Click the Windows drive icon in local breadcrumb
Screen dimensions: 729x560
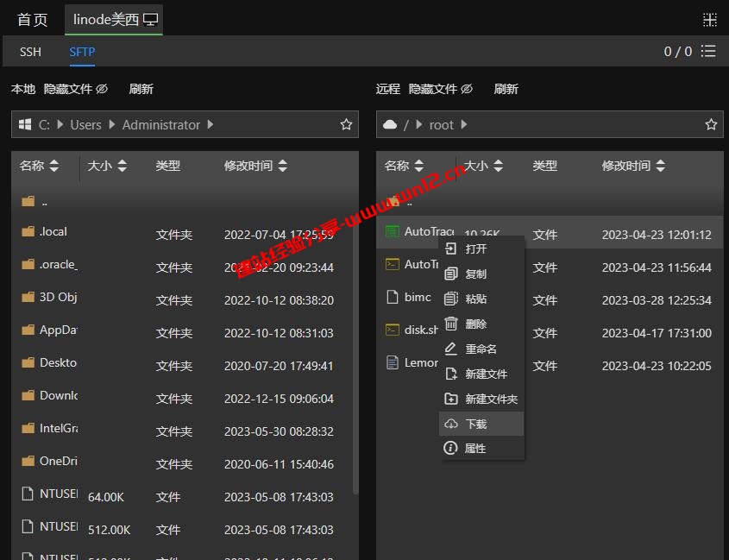(x=26, y=124)
